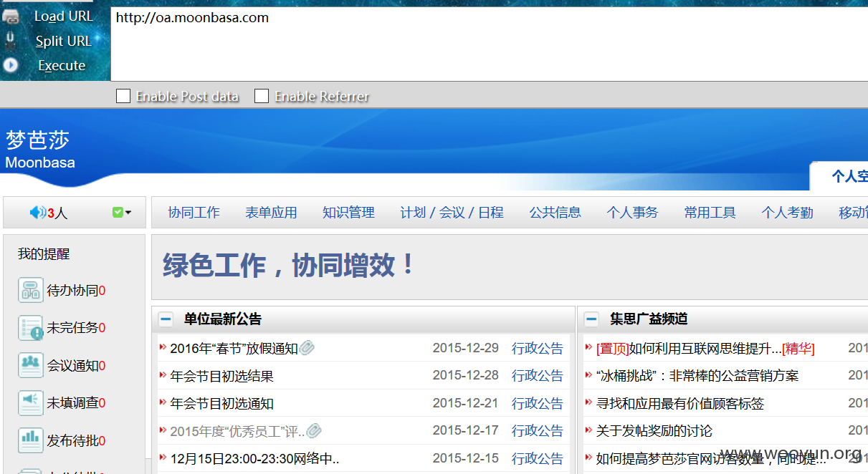Image resolution: width=868 pixels, height=474 pixels.
Task: Enable the Referrer checkbox
Action: [x=262, y=96]
